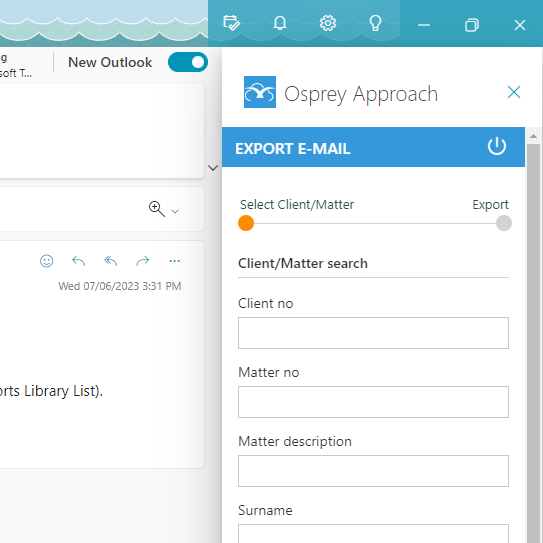
Task: Focus the Client no input field
Action: (373, 333)
